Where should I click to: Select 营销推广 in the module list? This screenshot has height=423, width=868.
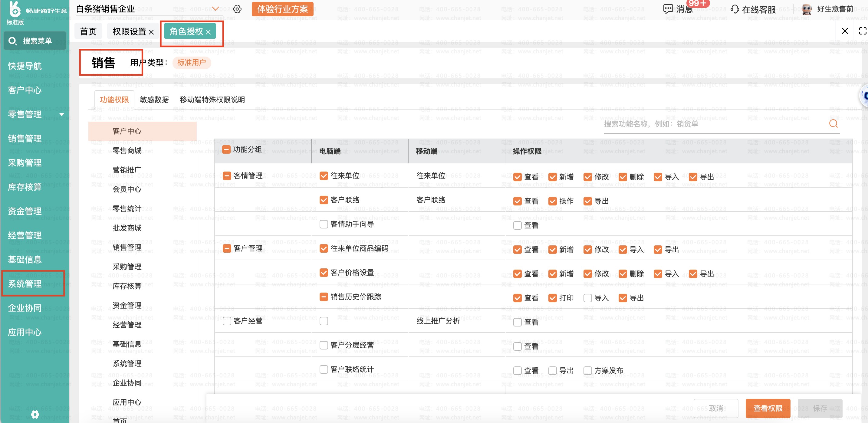point(127,170)
